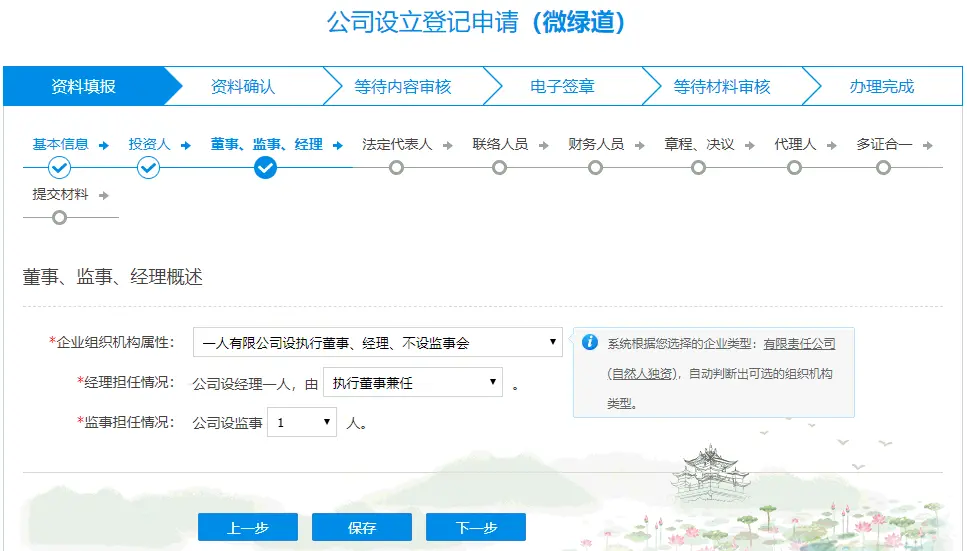
Task: Click the 多证合一 step circle marker
Action: tap(884, 167)
